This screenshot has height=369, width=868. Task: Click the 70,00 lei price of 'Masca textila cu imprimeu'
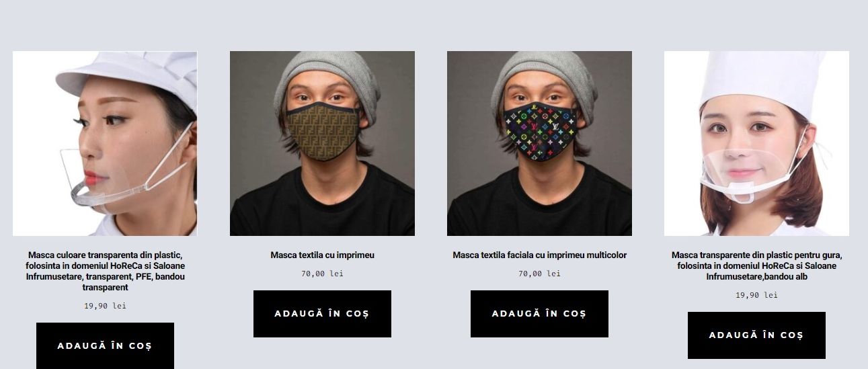[x=322, y=274]
